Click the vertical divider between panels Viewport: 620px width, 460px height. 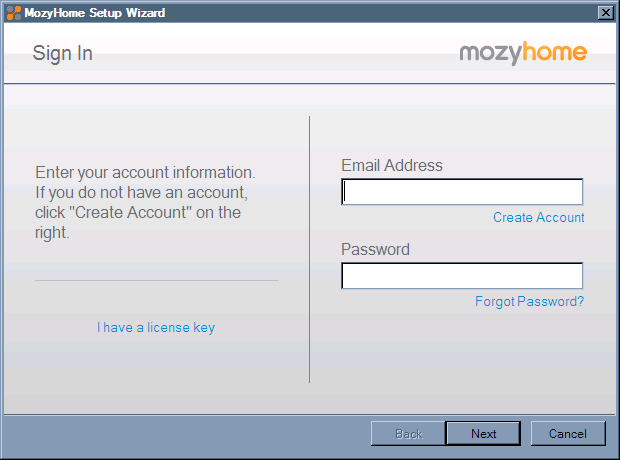point(310,249)
